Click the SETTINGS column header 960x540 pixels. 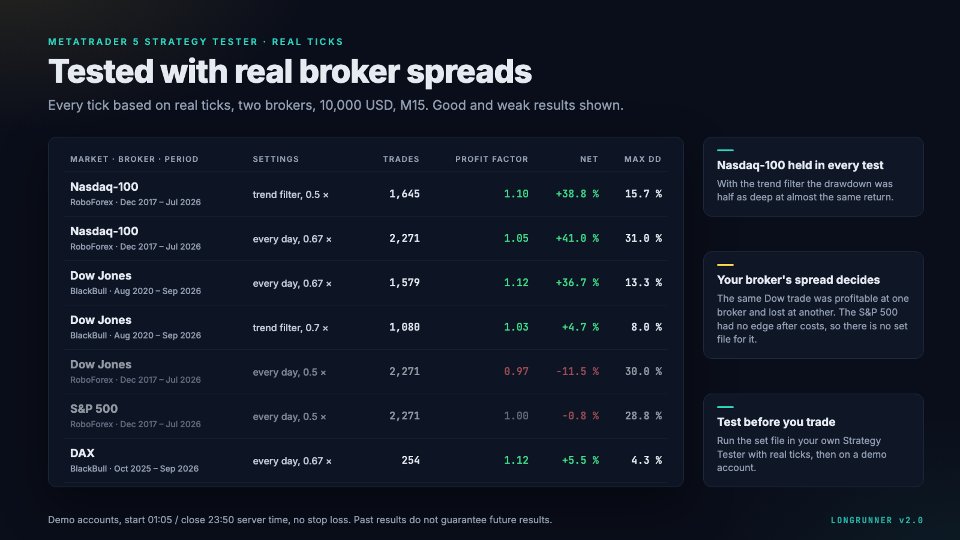(276, 159)
